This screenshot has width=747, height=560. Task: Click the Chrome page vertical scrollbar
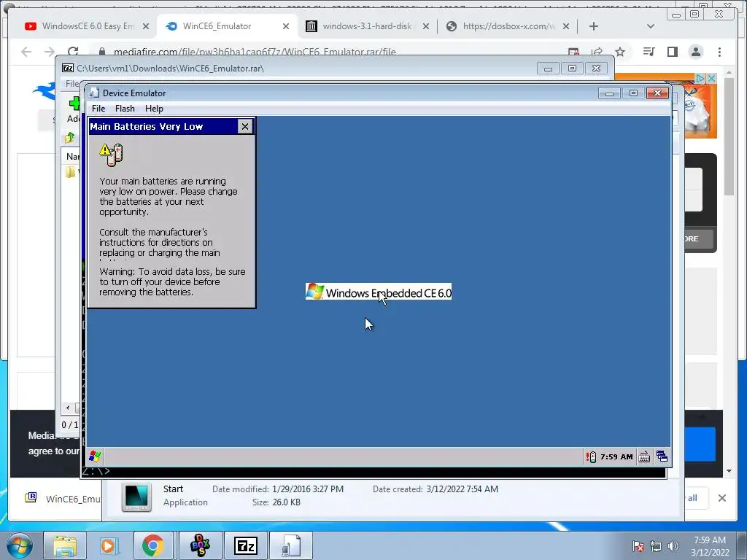729,136
